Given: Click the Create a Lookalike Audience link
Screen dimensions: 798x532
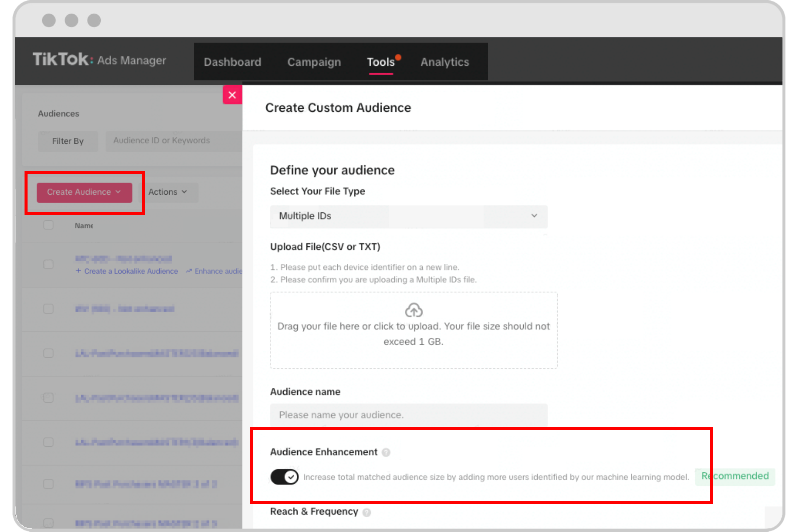Looking at the screenshot, I should click(x=131, y=271).
